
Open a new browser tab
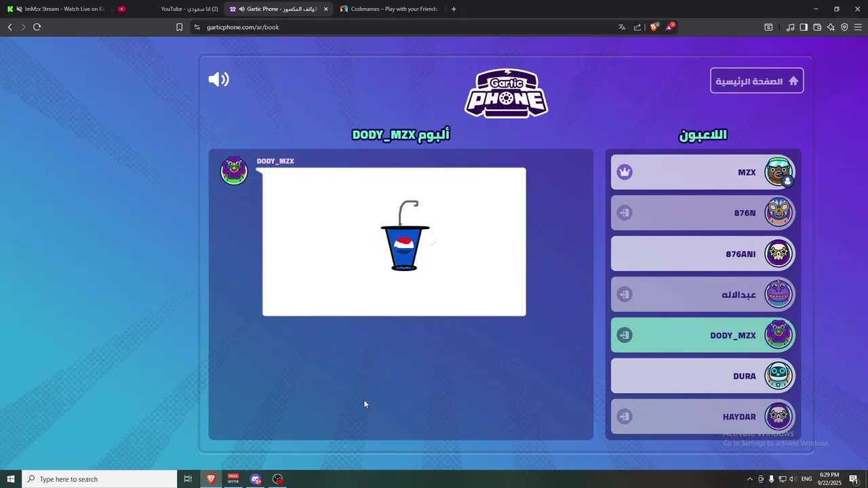click(x=454, y=9)
